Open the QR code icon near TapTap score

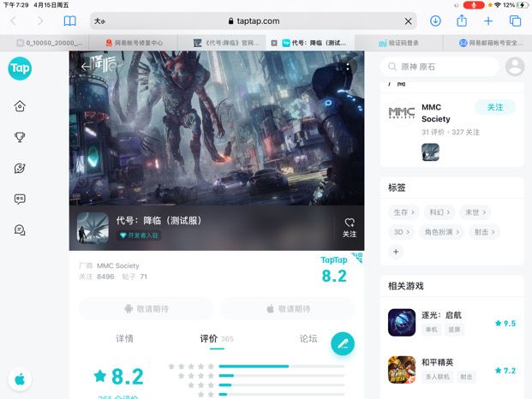tap(357, 258)
